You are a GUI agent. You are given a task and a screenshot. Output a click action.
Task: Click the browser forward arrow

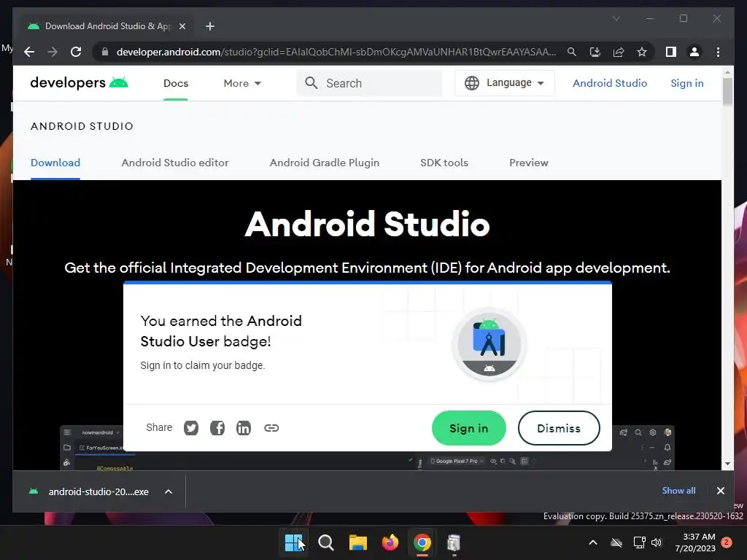pyautogui.click(x=53, y=52)
